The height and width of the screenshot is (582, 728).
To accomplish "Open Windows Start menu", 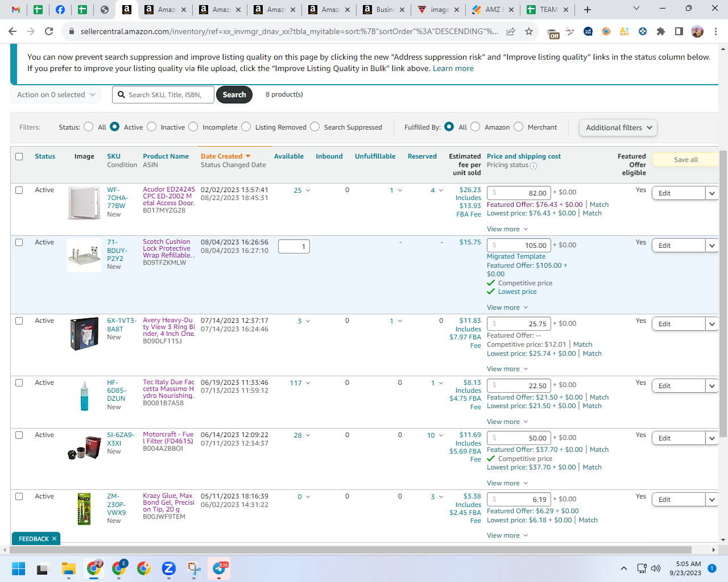I will [18, 568].
